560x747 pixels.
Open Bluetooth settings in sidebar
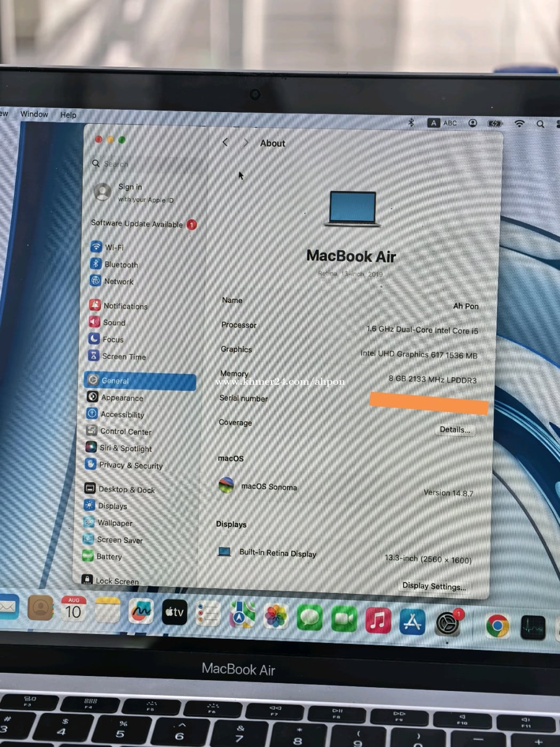114,264
